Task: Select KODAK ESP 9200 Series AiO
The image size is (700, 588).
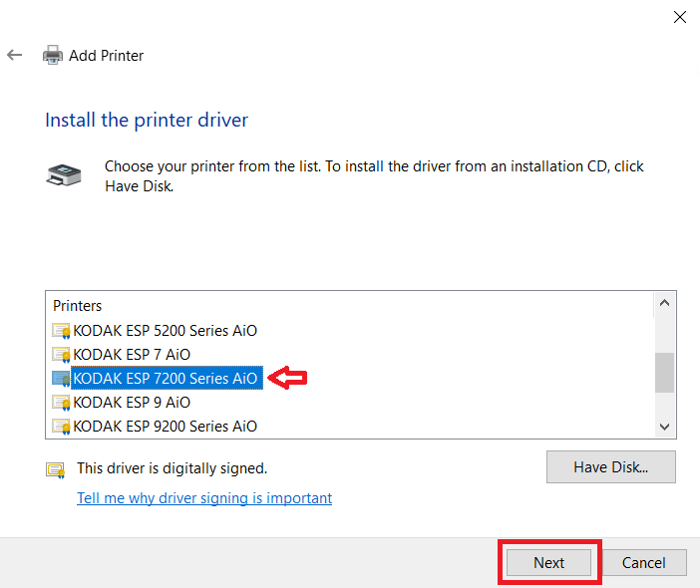Action: (x=166, y=427)
